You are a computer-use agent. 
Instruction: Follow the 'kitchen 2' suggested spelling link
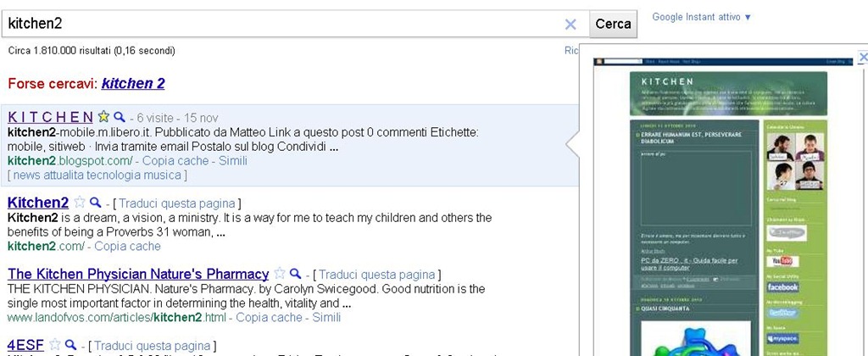pos(133,84)
